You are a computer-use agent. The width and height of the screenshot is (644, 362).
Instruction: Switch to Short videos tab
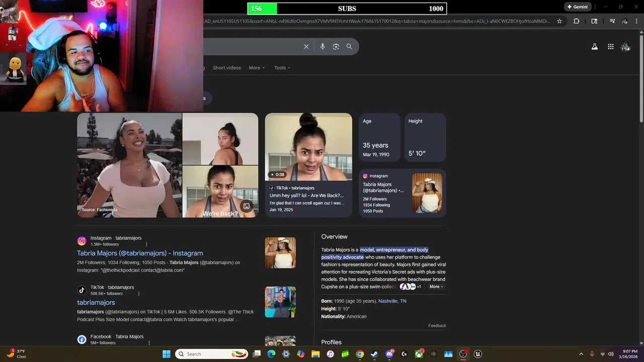[x=227, y=68]
